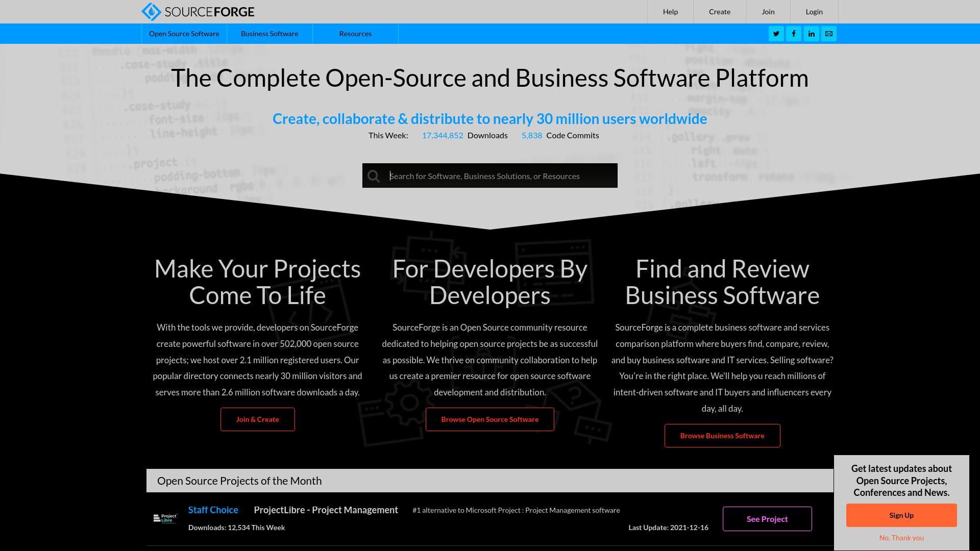The image size is (980, 551).
Task: Click Downloads: 12,534 This Week text
Action: coord(236,528)
